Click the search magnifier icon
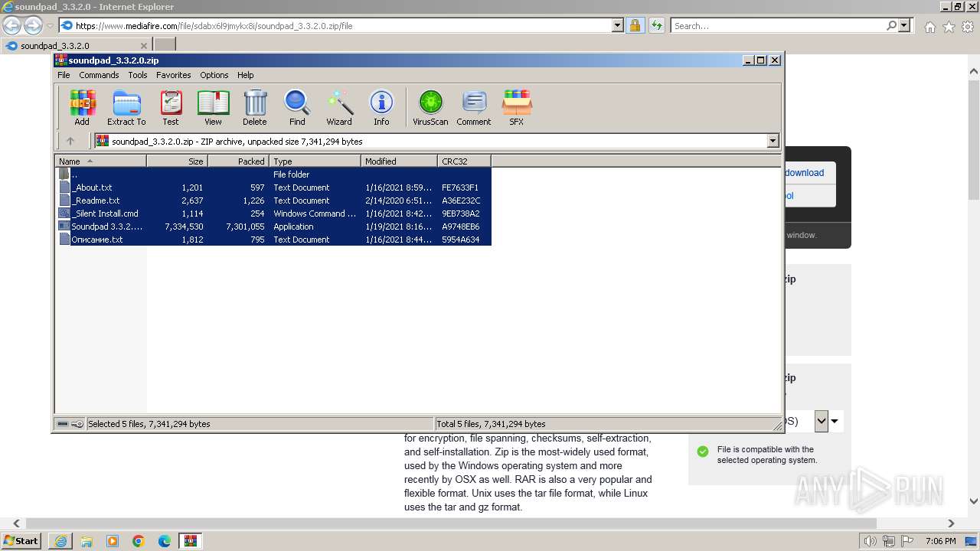 pyautogui.click(x=891, y=25)
